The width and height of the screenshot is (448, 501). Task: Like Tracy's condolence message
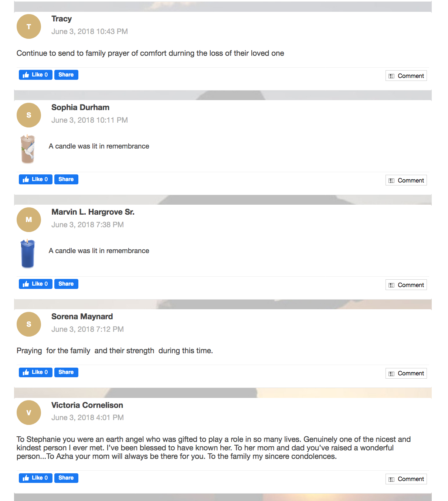tap(35, 75)
